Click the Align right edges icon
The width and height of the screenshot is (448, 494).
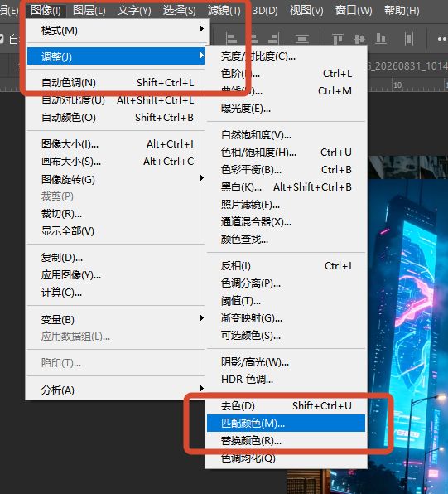pos(273,39)
